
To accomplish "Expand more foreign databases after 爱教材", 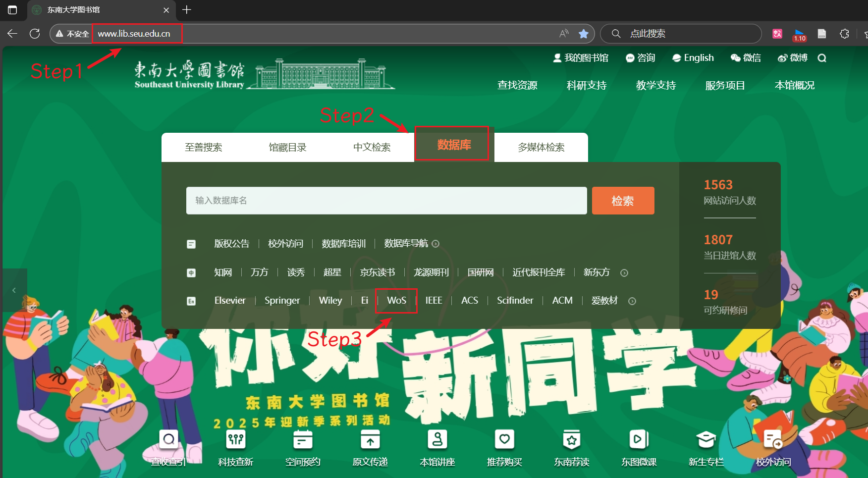I will [632, 301].
